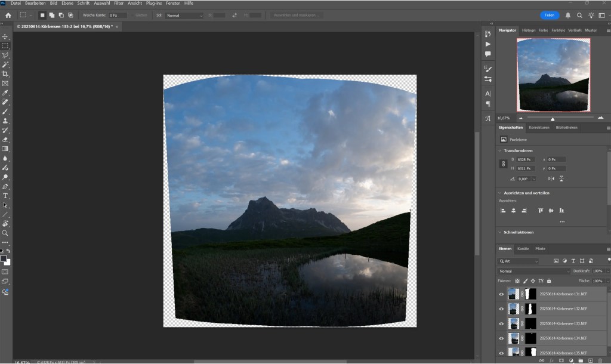Image resolution: width=611 pixels, height=364 pixels.
Task: Toggle visibility of 20250614-Körbersee-133.NEF
Action: pyautogui.click(x=501, y=324)
